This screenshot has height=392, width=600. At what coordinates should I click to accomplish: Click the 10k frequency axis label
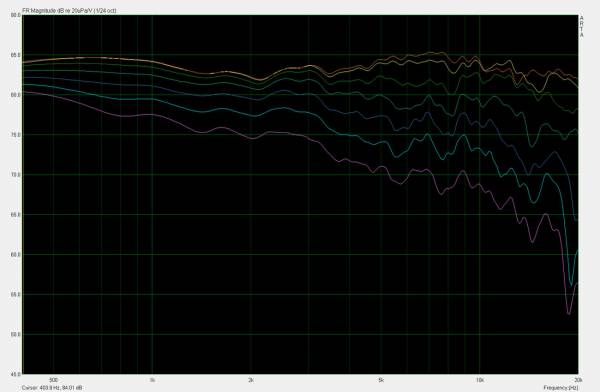479,380
